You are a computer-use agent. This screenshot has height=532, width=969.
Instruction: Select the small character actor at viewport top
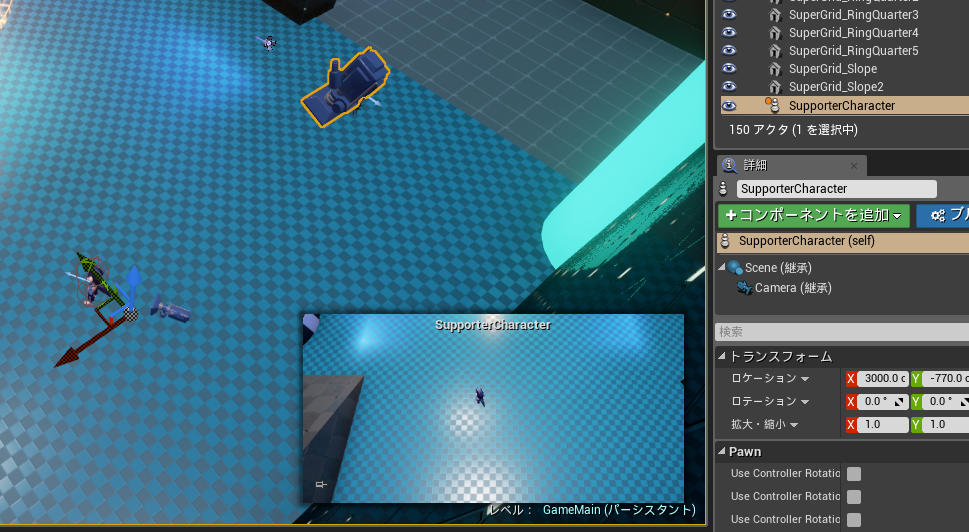pos(268,43)
